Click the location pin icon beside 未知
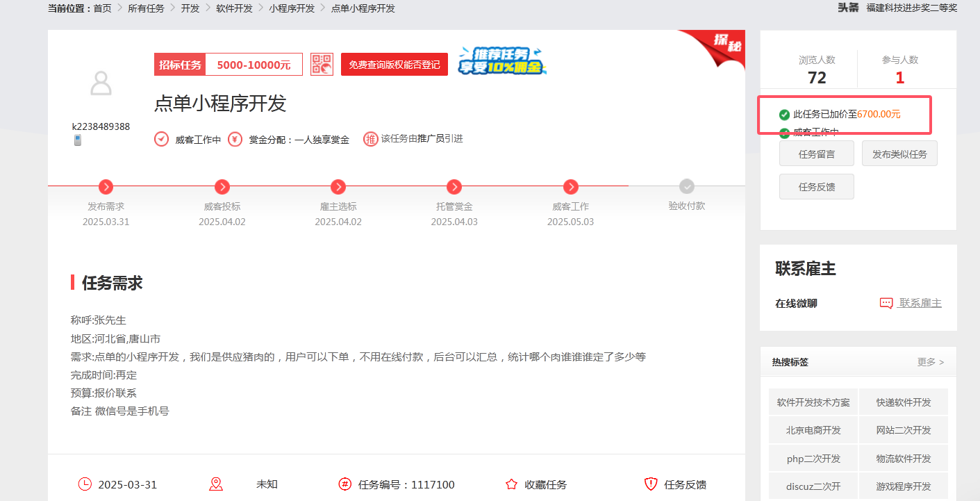 point(216,484)
